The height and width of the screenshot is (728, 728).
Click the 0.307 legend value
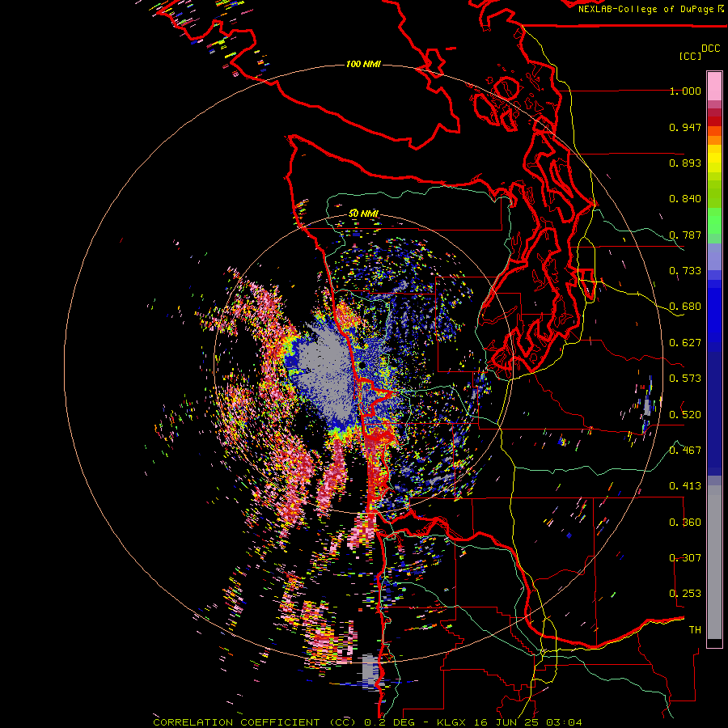point(685,558)
